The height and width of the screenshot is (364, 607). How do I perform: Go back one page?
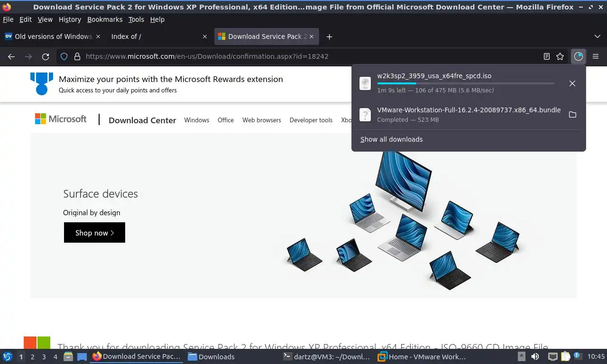11,56
